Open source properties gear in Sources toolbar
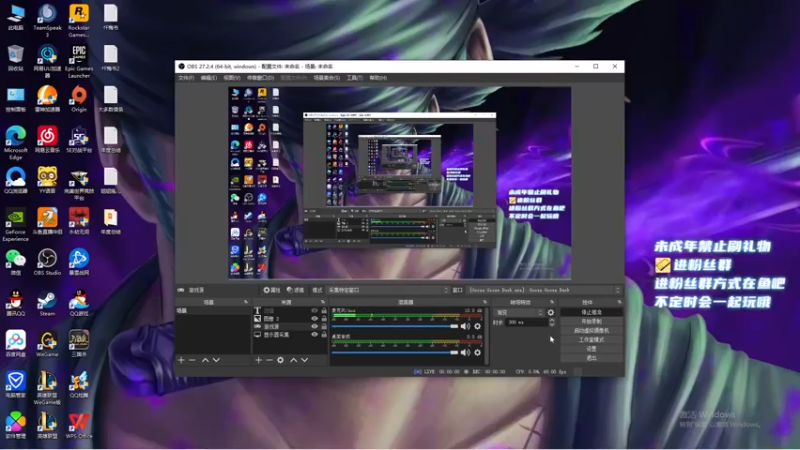 [281, 360]
